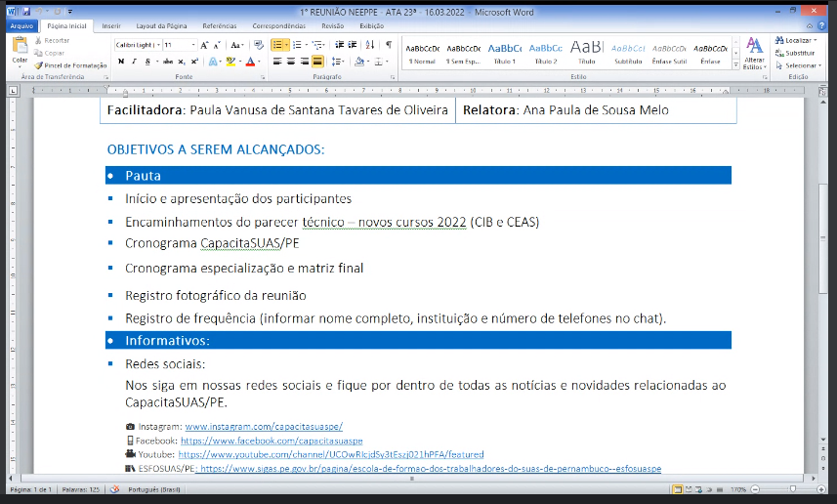The width and height of the screenshot is (837, 504).
Task: Toggle bold formatting (N)
Action: click(x=121, y=61)
